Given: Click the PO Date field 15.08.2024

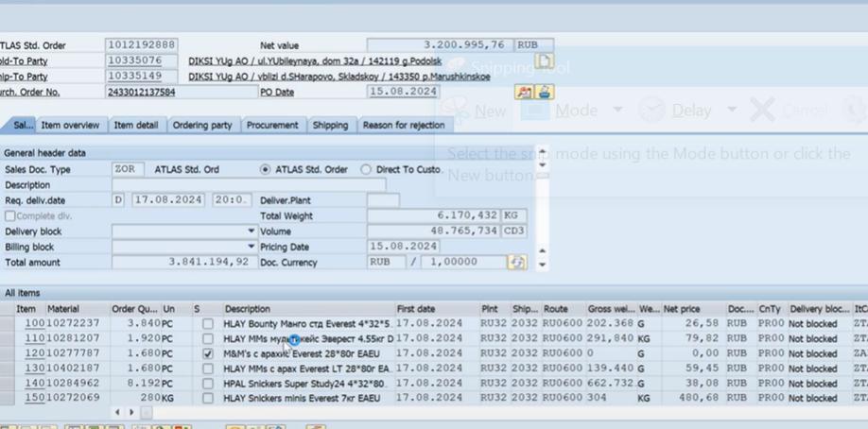Looking at the screenshot, I should (403, 92).
